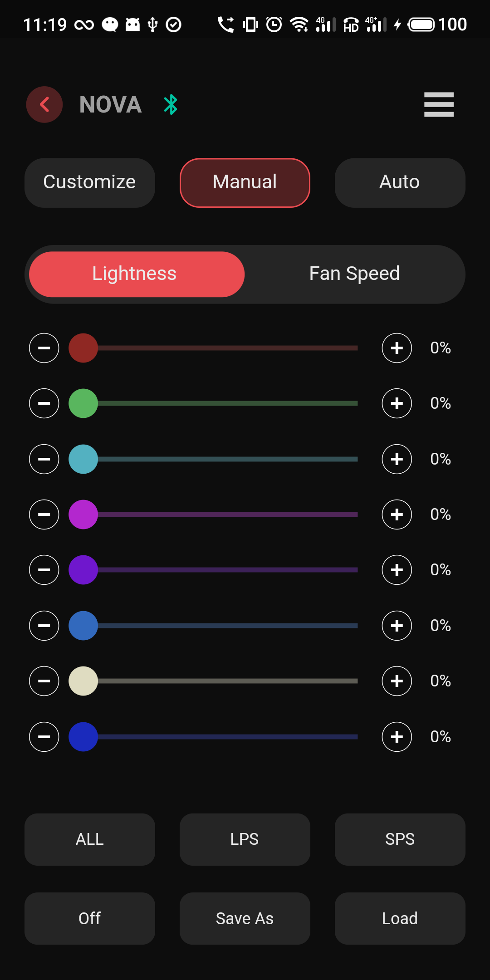Screen dimensions: 490x980
Task: Tap the red back arrow button
Action: tap(44, 104)
